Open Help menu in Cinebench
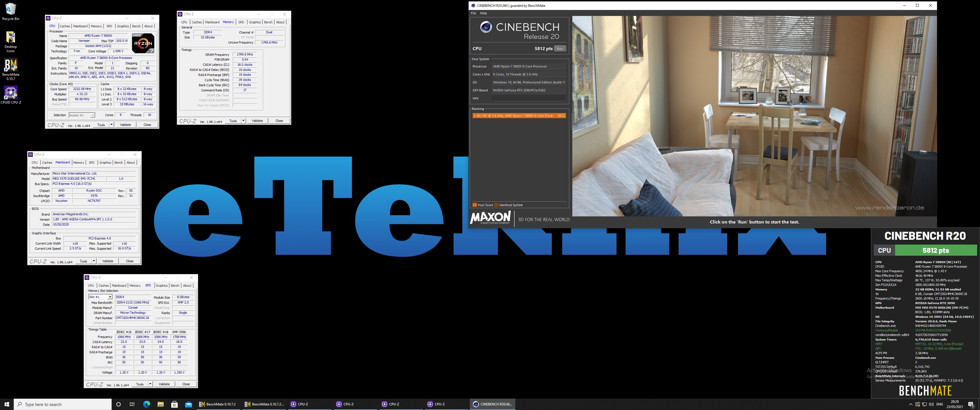980x410 pixels. click(x=483, y=13)
